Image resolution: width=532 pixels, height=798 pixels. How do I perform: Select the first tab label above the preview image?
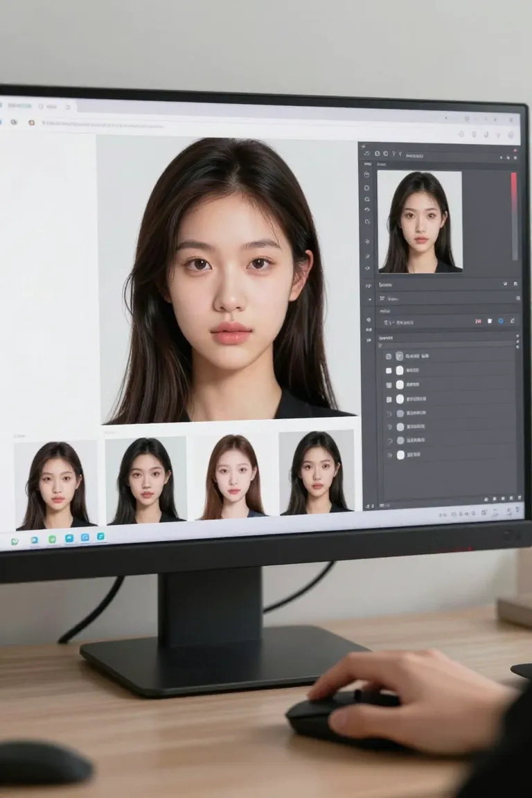[x=368, y=164]
